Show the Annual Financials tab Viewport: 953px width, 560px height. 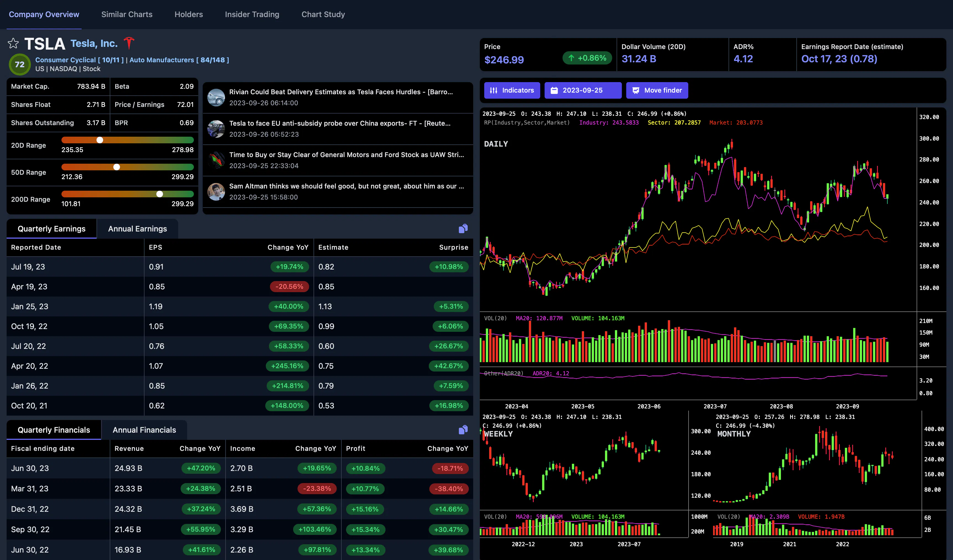[x=144, y=430]
